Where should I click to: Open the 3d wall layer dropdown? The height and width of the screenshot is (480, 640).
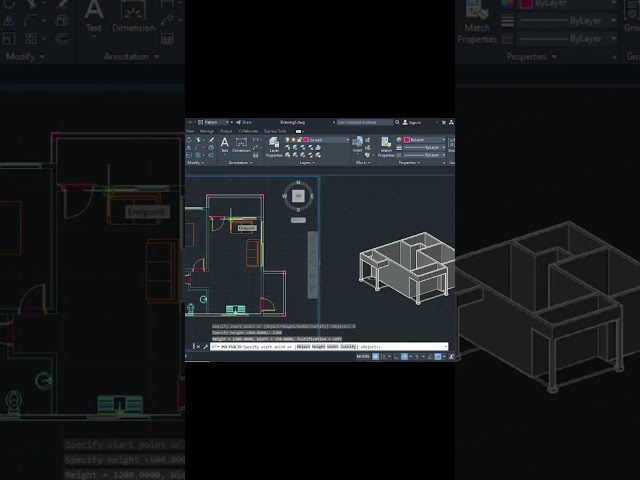(x=348, y=140)
